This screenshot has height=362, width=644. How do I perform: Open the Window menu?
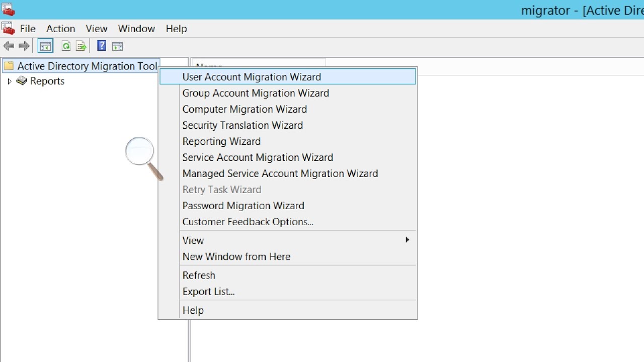point(136,29)
